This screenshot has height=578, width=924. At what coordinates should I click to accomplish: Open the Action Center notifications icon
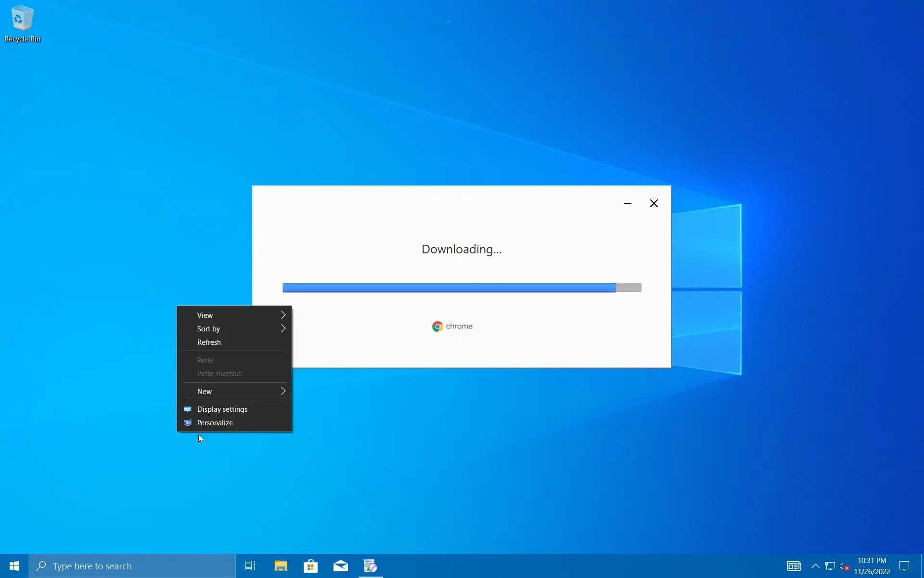click(x=904, y=566)
